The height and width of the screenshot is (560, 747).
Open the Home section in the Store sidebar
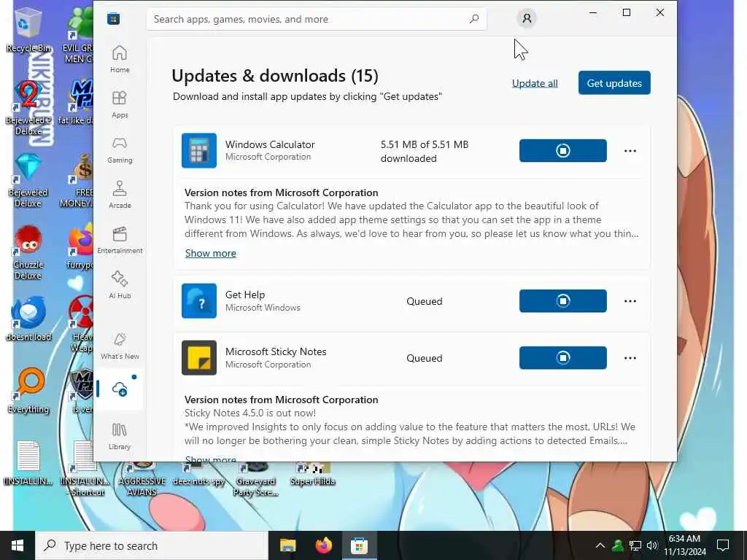pyautogui.click(x=120, y=59)
